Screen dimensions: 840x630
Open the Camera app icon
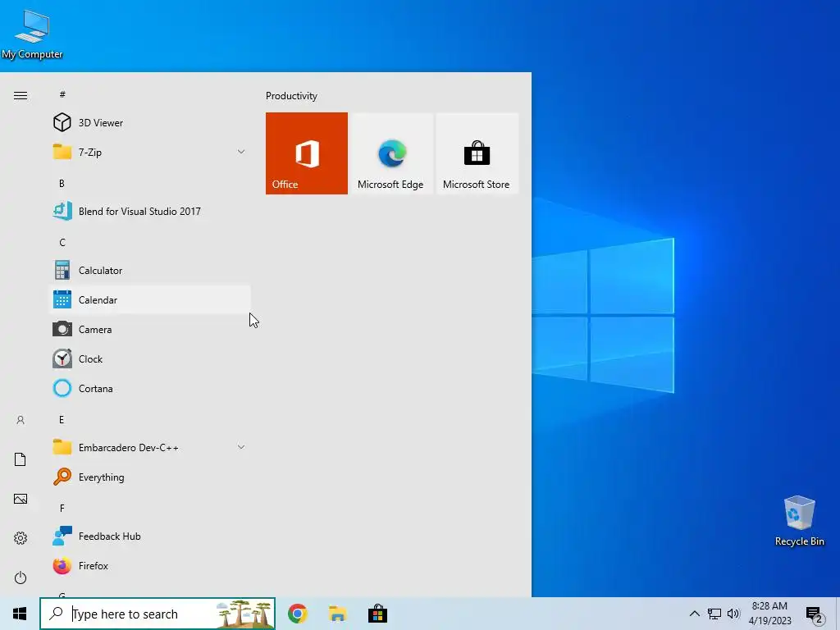(62, 329)
